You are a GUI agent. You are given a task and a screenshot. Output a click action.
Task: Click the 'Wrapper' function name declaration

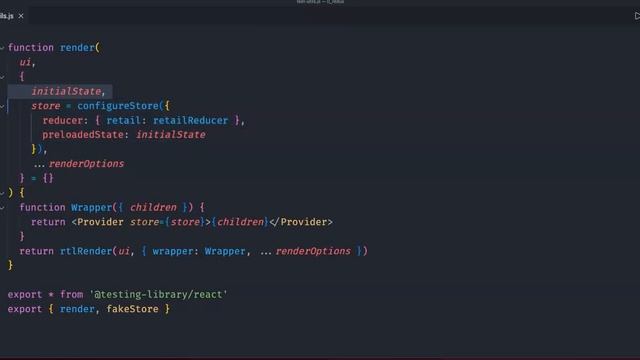(x=91, y=207)
